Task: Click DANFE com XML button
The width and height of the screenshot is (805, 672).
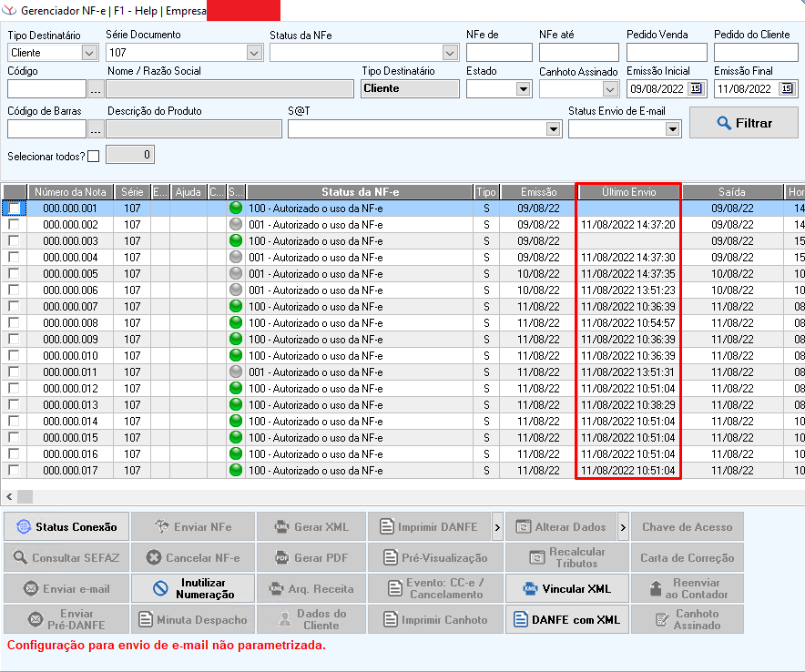Action: [566, 619]
